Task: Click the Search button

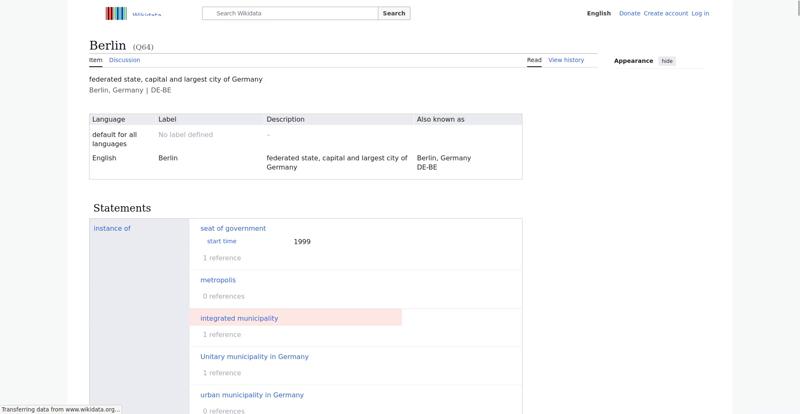Action: (x=394, y=13)
